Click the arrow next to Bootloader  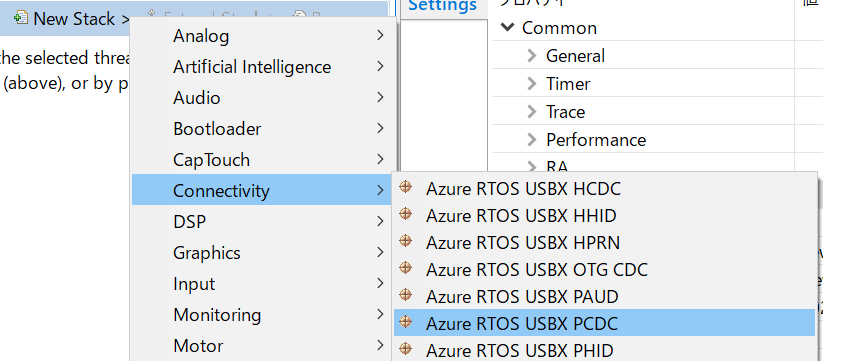point(381,128)
